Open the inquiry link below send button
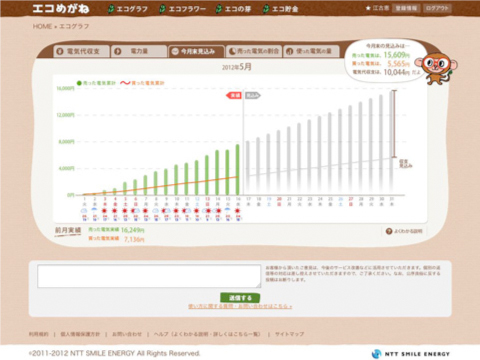The height and width of the screenshot is (360, 480). click(x=240, y=306)
